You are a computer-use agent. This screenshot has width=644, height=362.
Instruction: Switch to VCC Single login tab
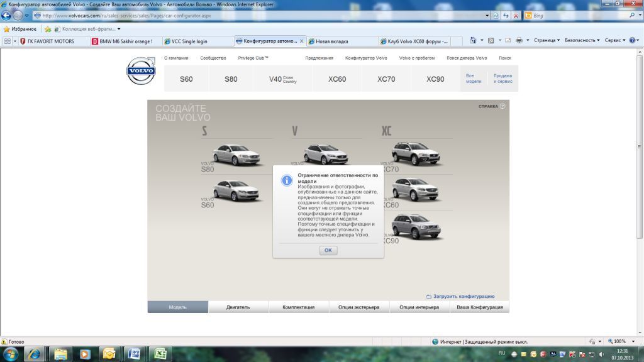(198, 41)
